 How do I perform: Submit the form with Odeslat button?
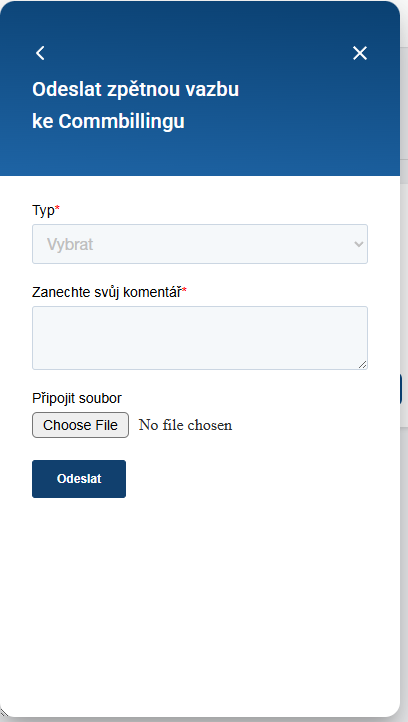(79, 479)
